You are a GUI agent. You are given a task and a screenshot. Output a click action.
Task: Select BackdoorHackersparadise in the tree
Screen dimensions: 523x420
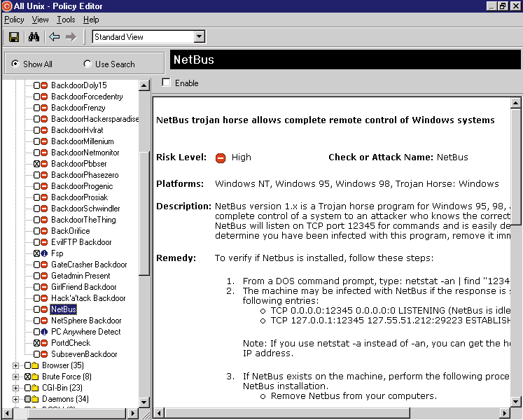pyautogui.click(x=95, y=119)
